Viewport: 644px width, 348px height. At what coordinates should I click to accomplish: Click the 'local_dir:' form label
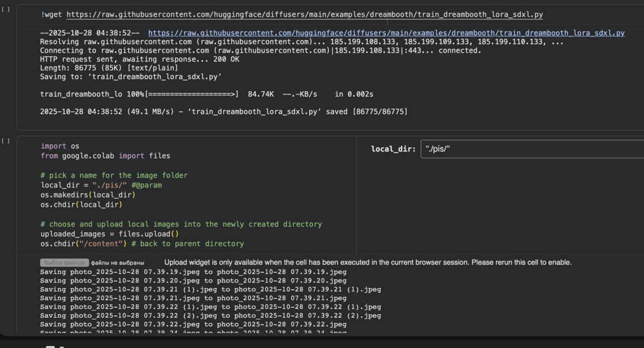coord(393,149)
